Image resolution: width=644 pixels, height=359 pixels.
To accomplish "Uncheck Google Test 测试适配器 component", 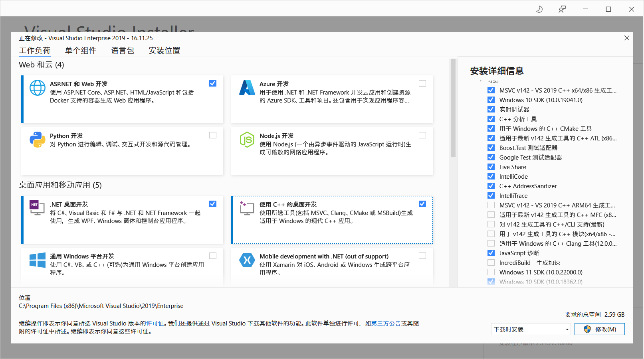I will 491,157.
